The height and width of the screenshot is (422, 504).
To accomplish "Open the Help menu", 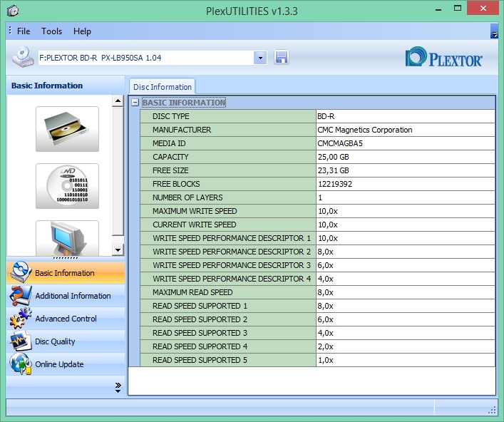I will (82, 31).
